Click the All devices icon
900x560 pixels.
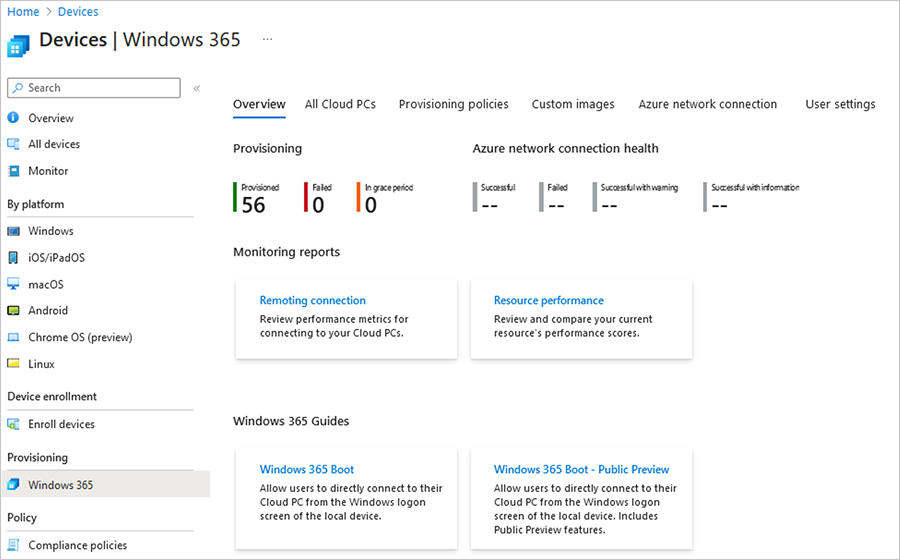(x=13, y=144)
